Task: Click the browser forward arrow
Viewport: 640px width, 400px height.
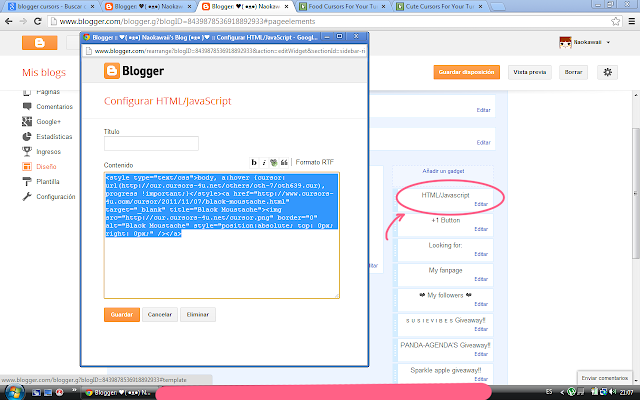Action: (x=23, y=22)
